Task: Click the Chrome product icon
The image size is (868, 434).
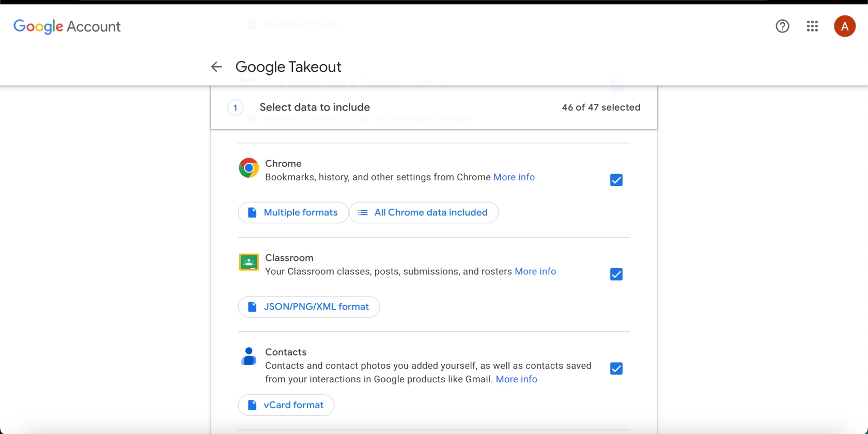Action: click(249, 168)
